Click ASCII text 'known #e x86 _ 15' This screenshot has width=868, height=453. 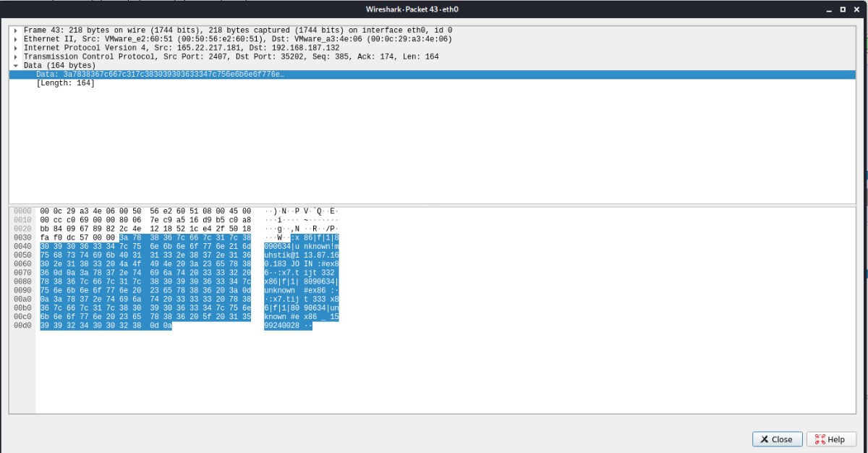(x=302, y=317)
